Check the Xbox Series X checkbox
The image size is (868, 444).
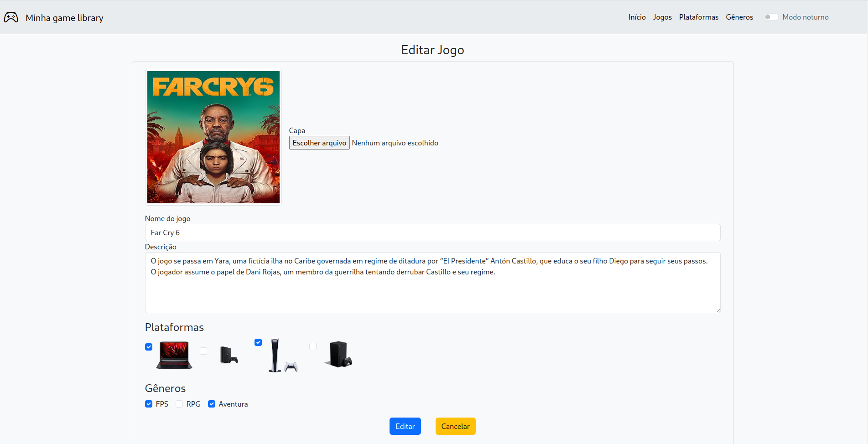[313, 346]
